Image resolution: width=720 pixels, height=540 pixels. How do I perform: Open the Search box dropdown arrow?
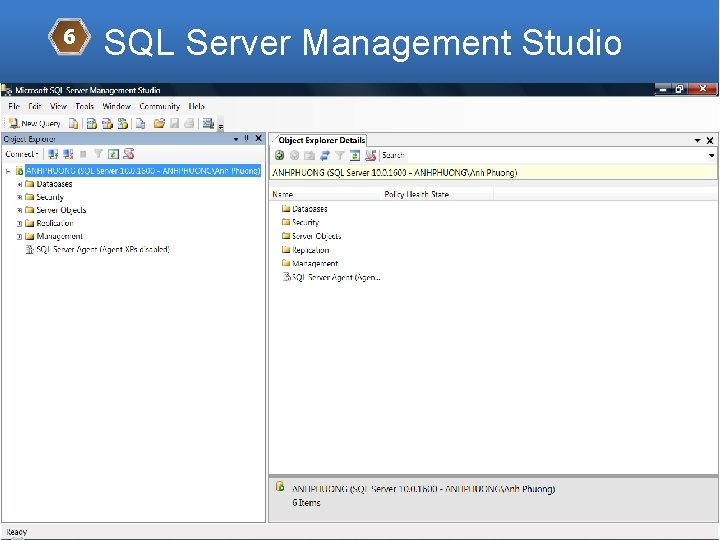[712, 155]
